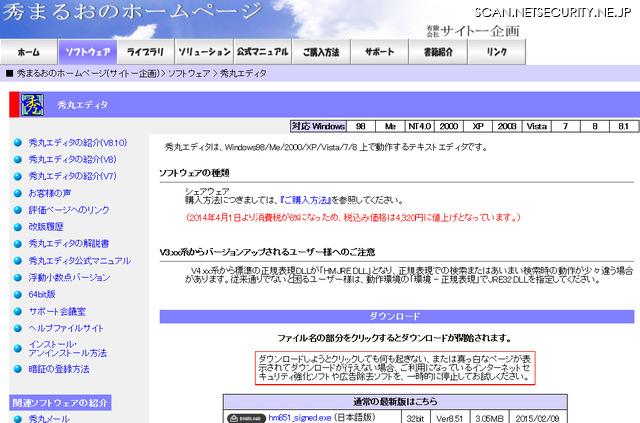Click blue bullet next to 秀丸メール

pos(18,418)
